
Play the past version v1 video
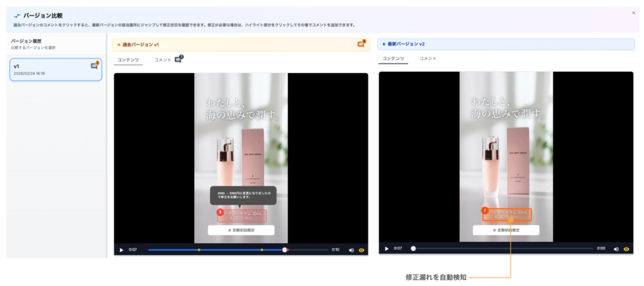(x=121, y=250)
